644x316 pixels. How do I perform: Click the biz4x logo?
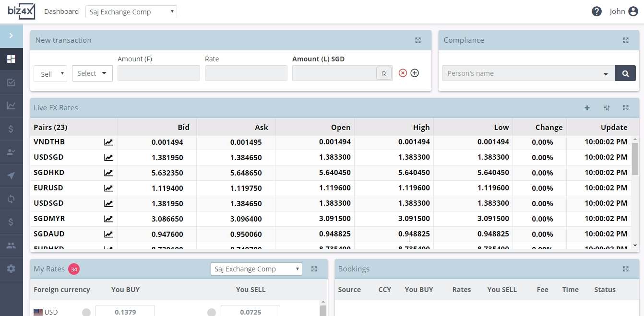click(21, 12)
